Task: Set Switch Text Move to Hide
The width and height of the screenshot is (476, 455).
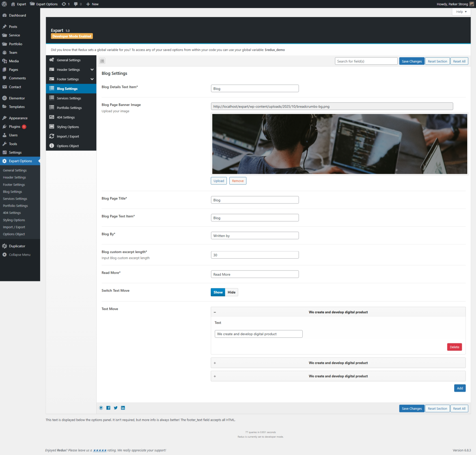Action: (x=231, y=292)
